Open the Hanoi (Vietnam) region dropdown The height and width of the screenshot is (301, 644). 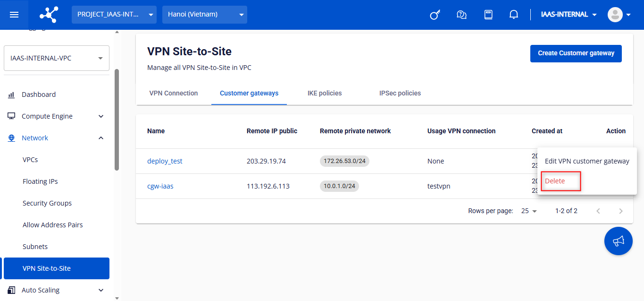(204, 15)
